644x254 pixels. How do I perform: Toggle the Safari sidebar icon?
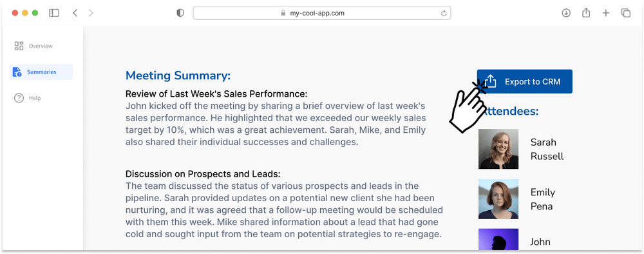(54, 13)
